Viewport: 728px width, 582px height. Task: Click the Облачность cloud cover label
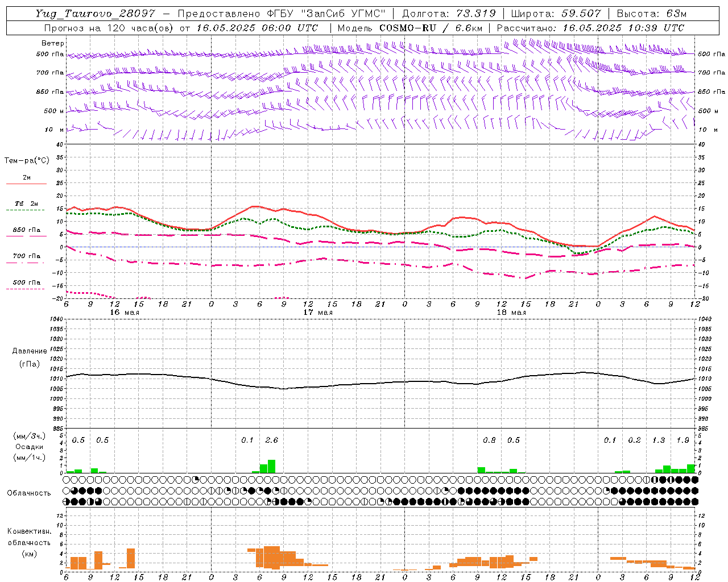tap(29, 493)
